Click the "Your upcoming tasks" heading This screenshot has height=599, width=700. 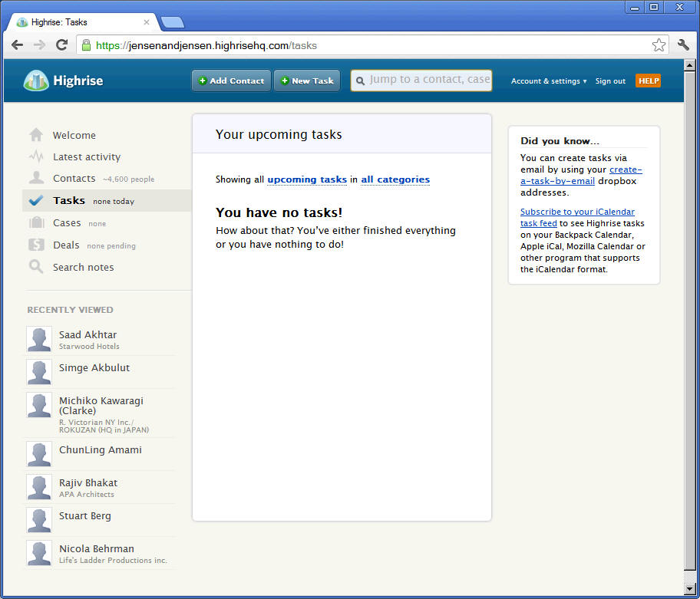click(279, 134)
